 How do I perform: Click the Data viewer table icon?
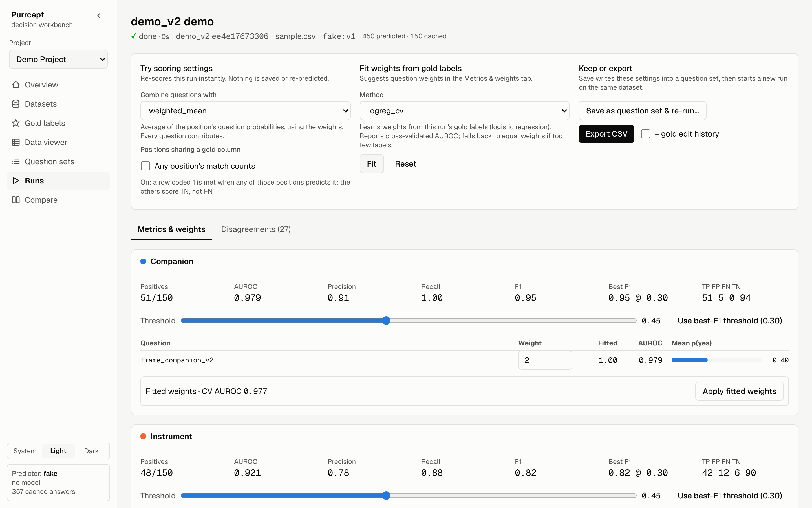(x=16, y=142)
